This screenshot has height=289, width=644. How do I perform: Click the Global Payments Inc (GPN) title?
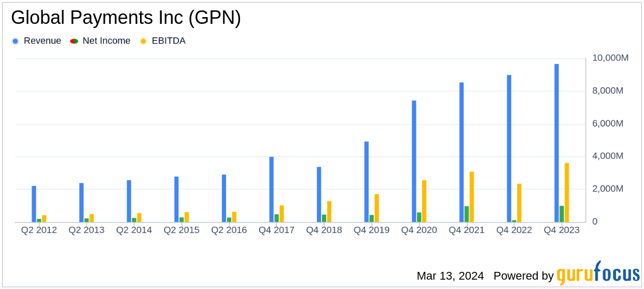[x=126, y=18]
